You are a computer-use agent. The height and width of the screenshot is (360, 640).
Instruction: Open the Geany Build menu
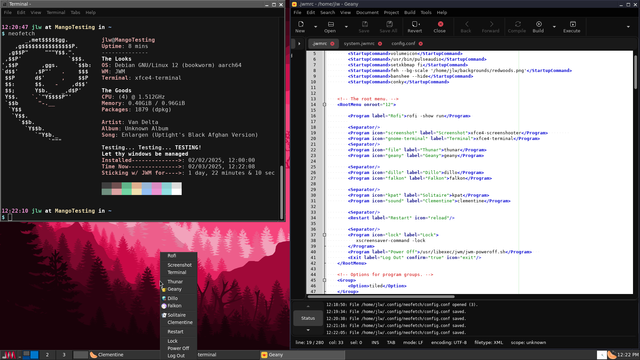[x=409, y=13]
